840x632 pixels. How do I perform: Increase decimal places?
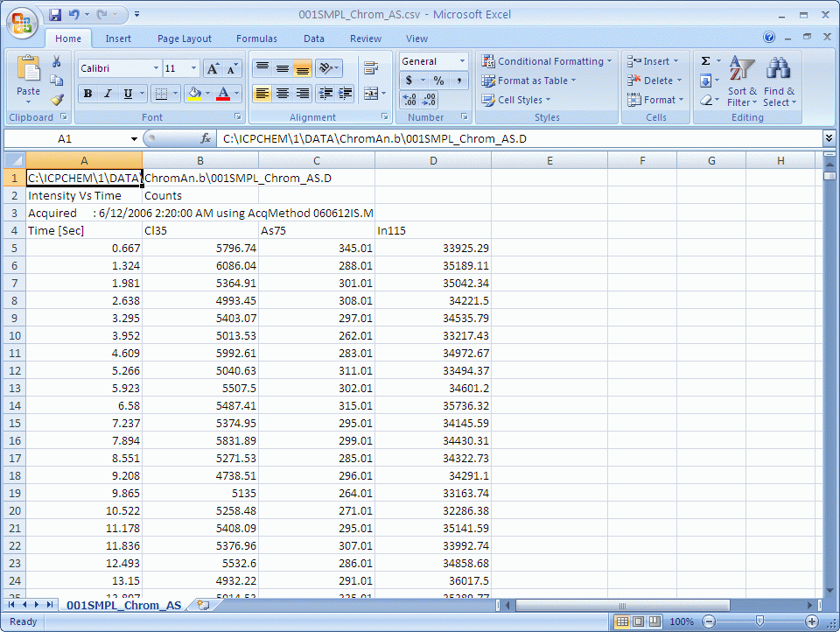point(409,100)
